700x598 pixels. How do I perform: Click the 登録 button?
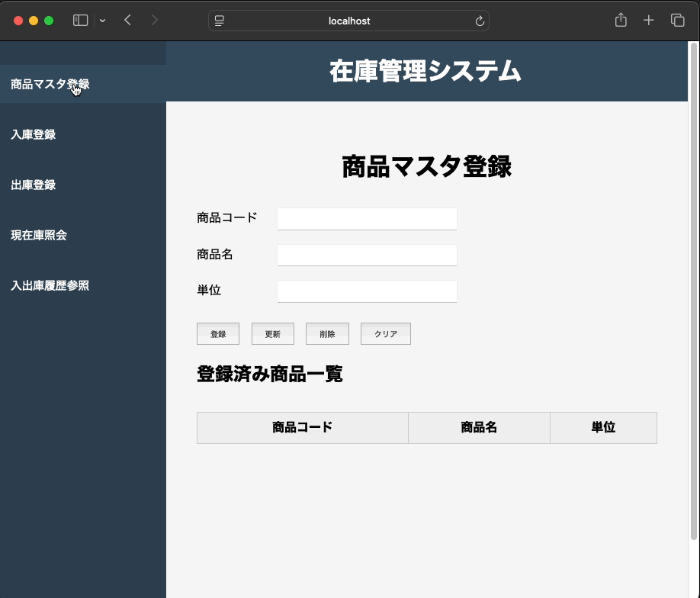coord(218,333)
